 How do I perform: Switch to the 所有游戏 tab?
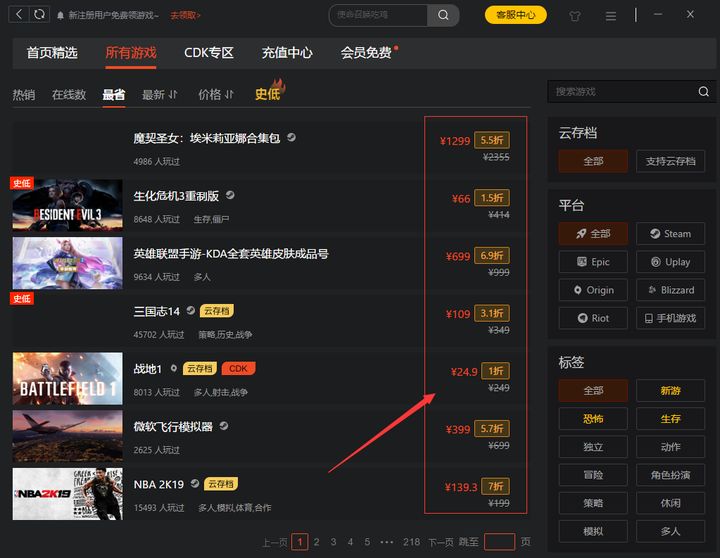pyautogui.click(x=131, y=53)
